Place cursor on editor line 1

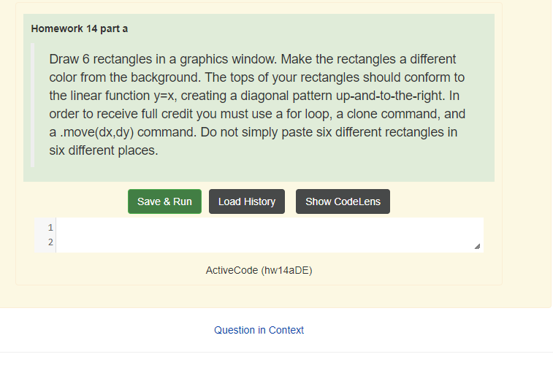point(269,227)
